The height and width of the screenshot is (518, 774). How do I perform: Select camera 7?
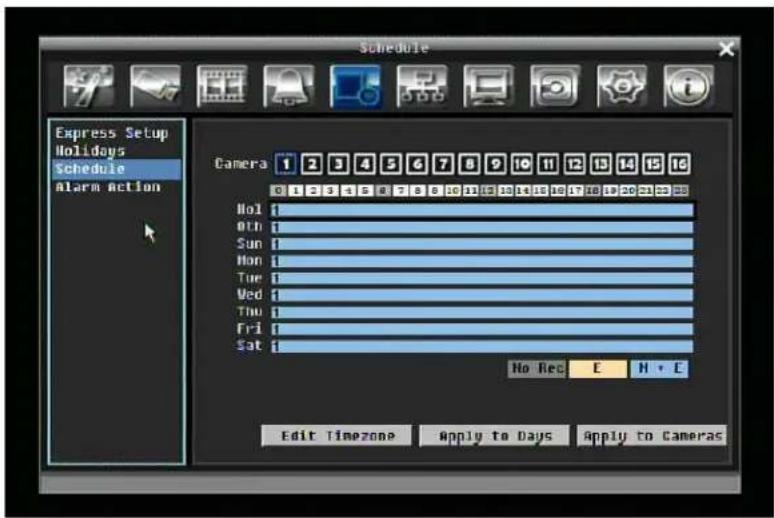443,164
